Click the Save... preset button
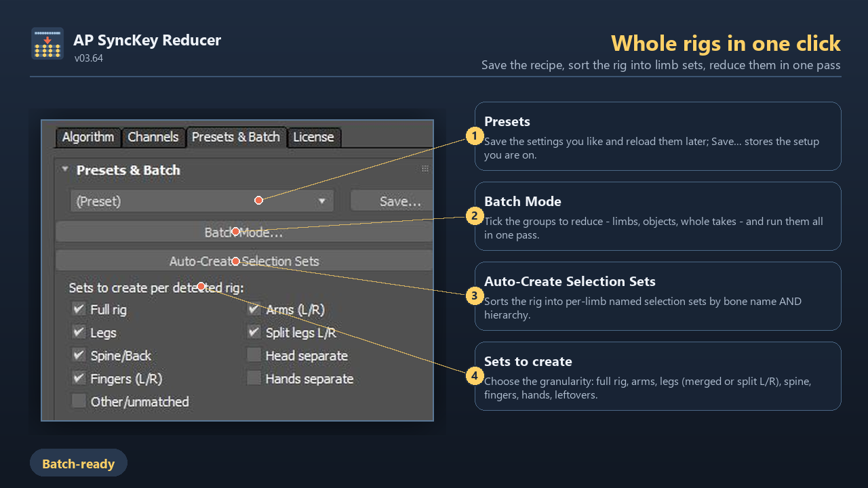Screen dimensions: 868x488 click(391, 201)
